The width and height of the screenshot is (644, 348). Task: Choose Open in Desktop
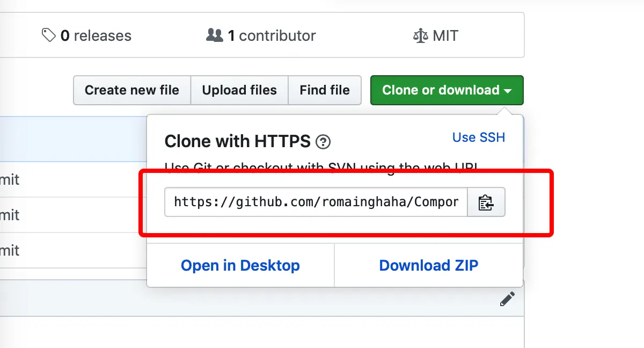240,265
